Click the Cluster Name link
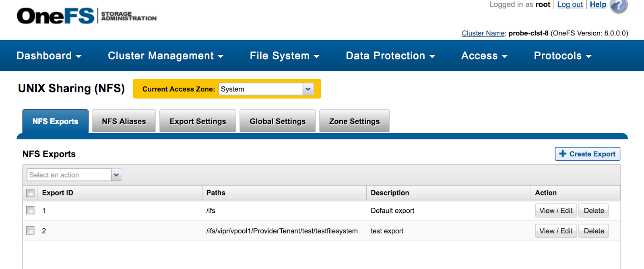This screenshot has height=269, width=644. (483, 33)
